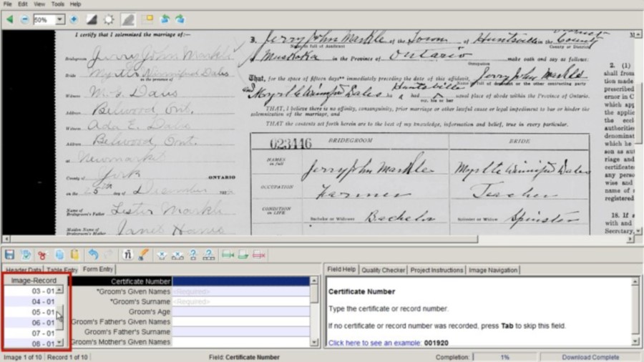
Task: Select record 03 - 01 in Image-Record list
Action: click(29, 291)
